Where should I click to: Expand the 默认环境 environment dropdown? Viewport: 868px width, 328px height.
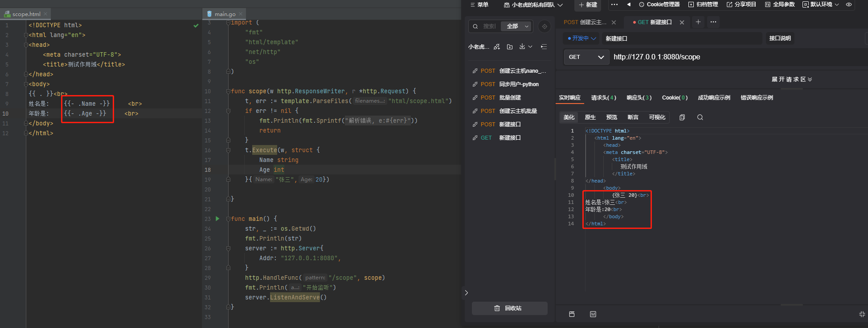[x=820, y=4]
